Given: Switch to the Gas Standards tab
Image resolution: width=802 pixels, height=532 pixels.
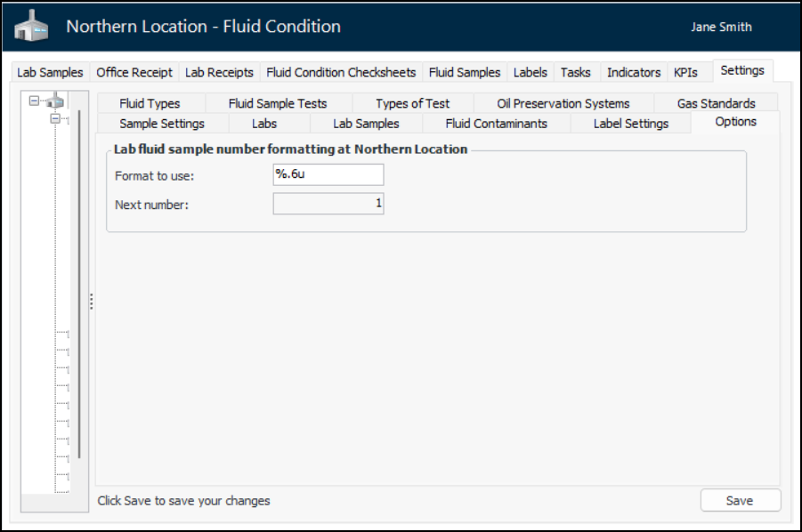Looking at the screenshot, I should click(x=716, y=104).
